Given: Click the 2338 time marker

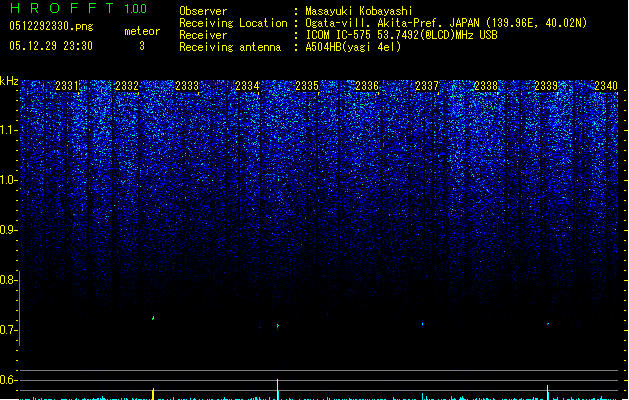Looking at the screenshot, I should point(486,86).
